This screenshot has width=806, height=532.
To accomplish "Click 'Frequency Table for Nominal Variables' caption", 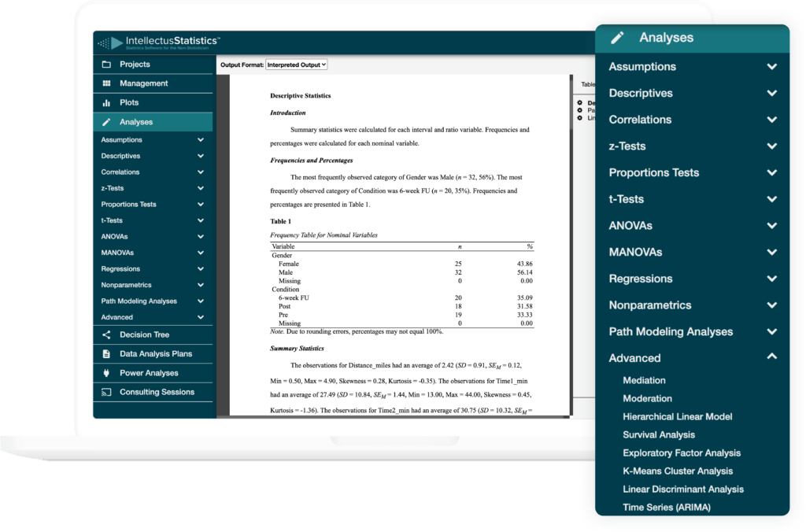I will pos(324,235).
